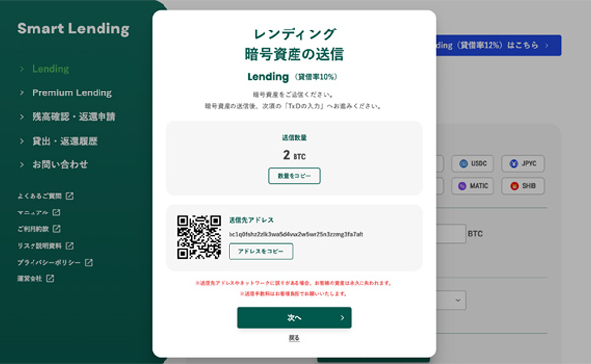The width and height of the screenshot is (591, 364).
Task: Click the 貸借率12% はこちら banner
Action: pos(499,45)
